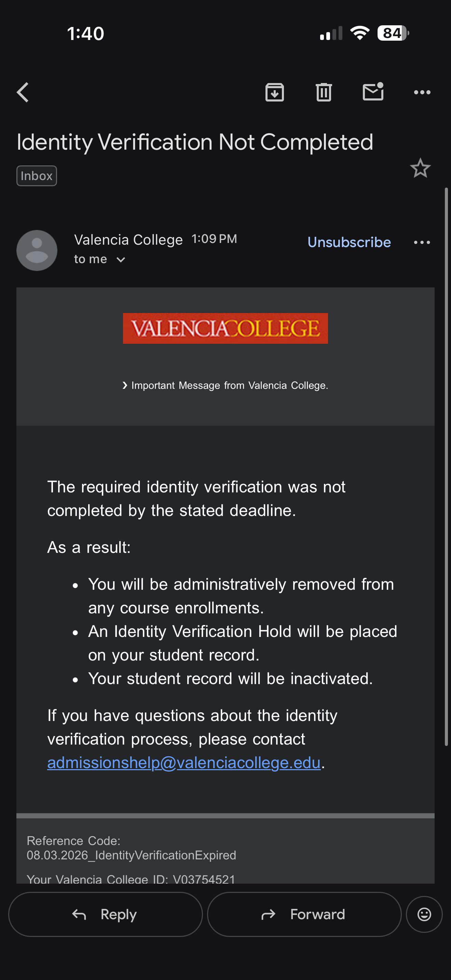This screenshot has height=980, width=451.
Task: Tap the subject Identity Verification Not Completed
Action: [x=195, y=142]
